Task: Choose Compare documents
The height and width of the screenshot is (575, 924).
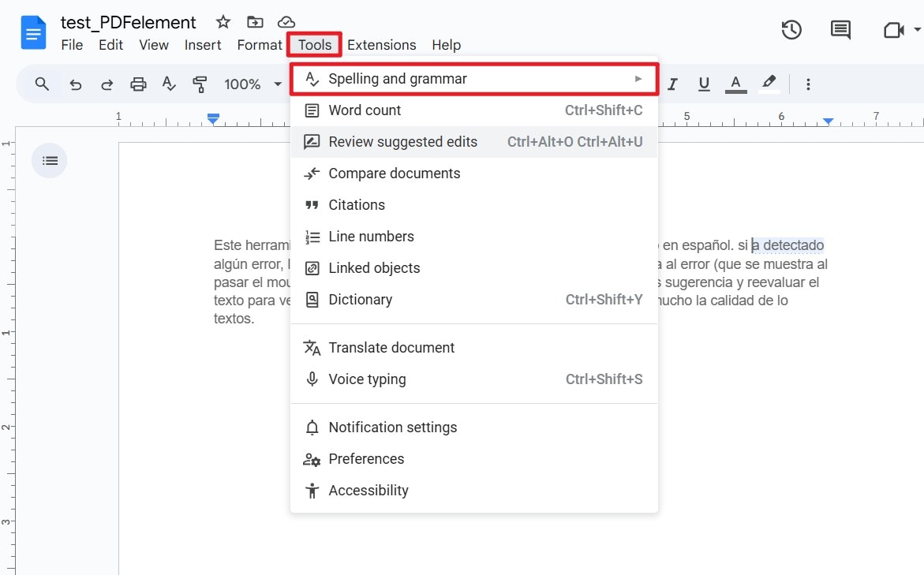Action: (474, 174)
